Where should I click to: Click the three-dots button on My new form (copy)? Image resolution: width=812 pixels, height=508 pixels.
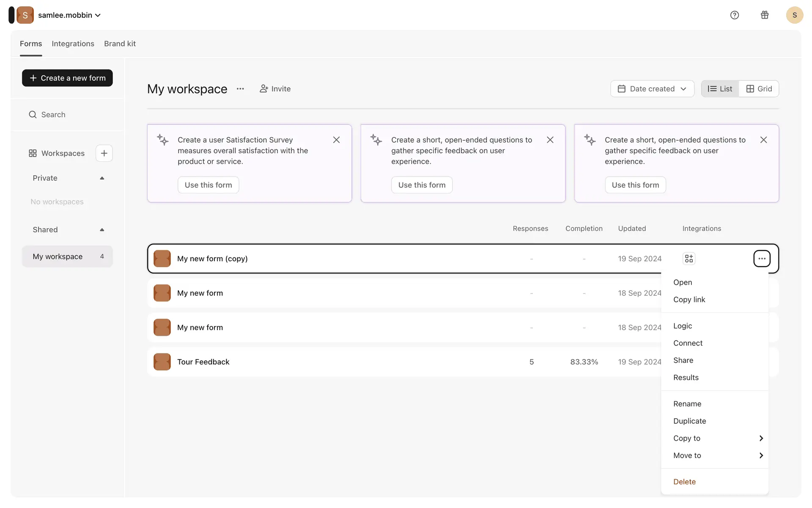click(762, 259)
